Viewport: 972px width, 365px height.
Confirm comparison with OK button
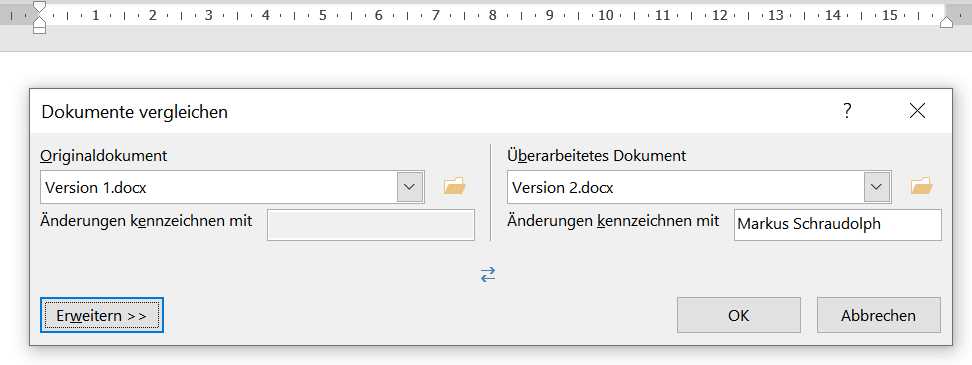[738, 315]
